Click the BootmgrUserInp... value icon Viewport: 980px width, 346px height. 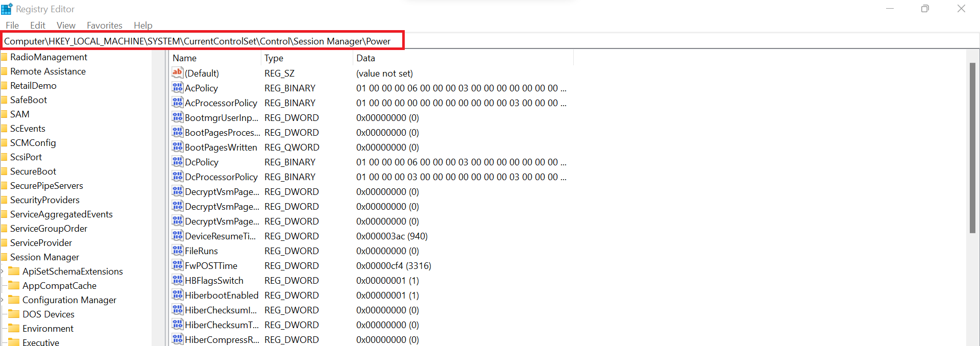point(177,117)
